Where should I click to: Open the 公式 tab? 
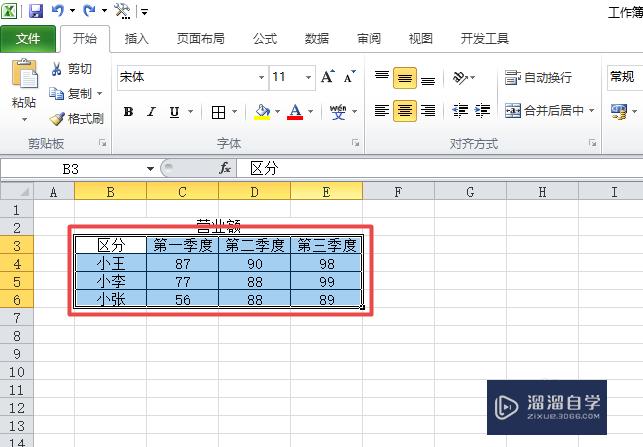click(x=265, y=39)
